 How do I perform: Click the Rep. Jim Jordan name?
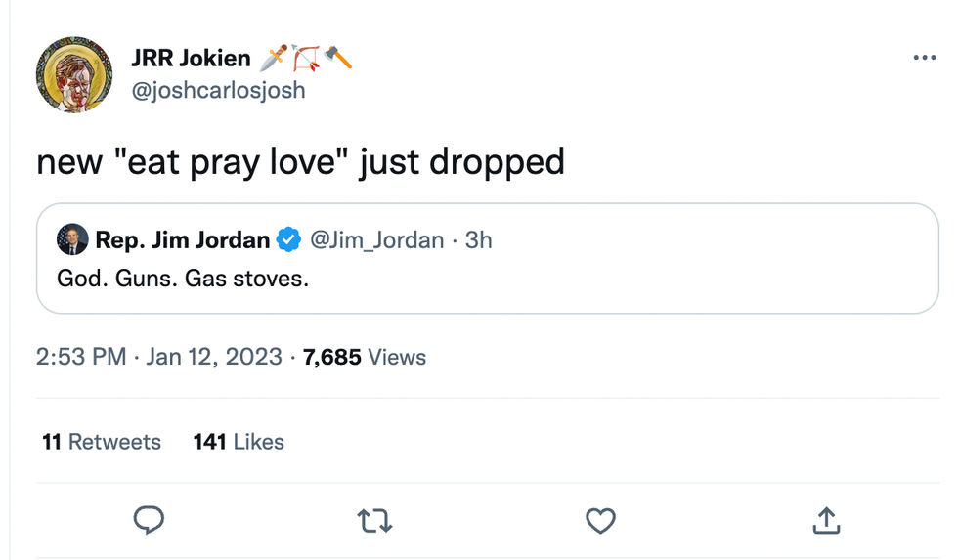[183, 239]
